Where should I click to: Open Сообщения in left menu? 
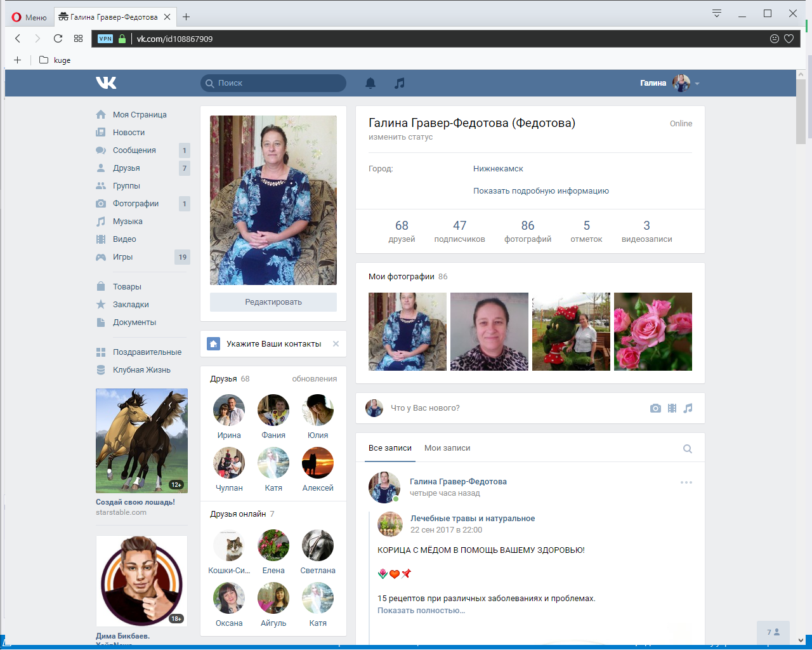134,150
